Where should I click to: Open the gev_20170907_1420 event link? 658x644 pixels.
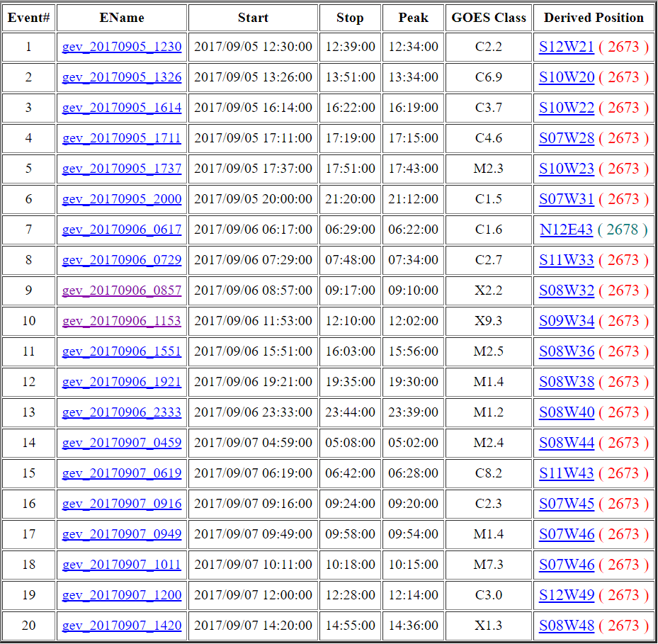point(122,625)
